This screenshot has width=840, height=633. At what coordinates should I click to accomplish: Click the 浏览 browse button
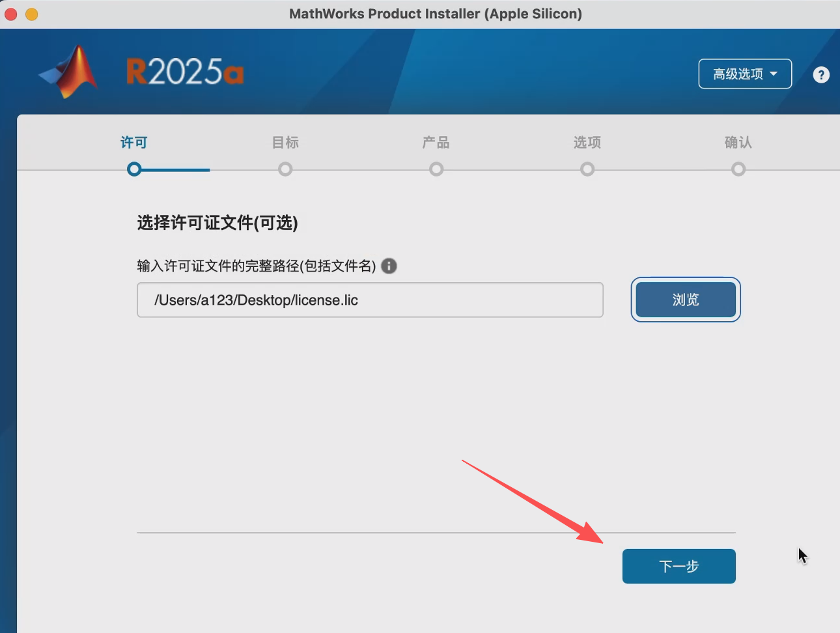[686, 300]
